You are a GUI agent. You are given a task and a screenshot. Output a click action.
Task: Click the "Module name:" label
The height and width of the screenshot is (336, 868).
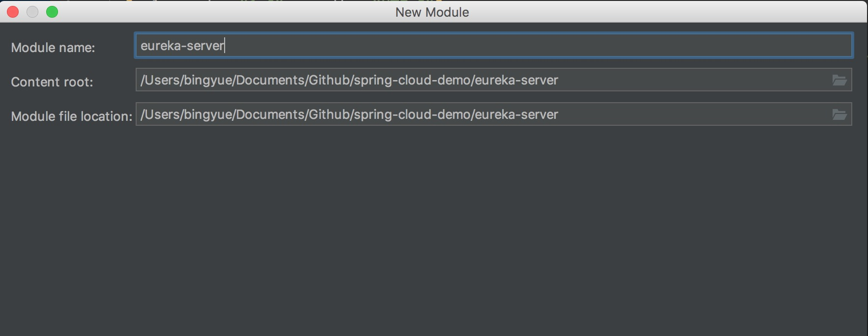53,48
